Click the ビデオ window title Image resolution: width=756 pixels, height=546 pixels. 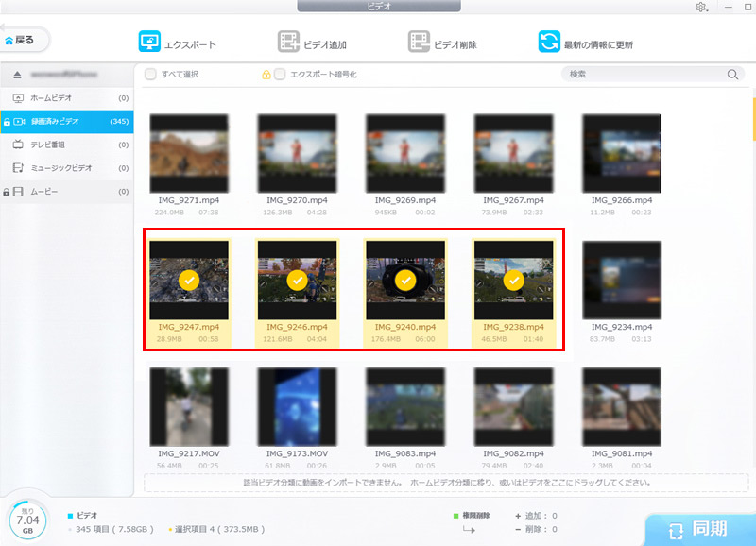point(379,7)
